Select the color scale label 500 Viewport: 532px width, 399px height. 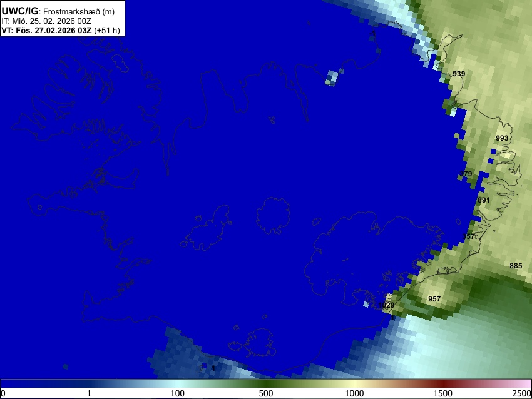pos(266,393)
